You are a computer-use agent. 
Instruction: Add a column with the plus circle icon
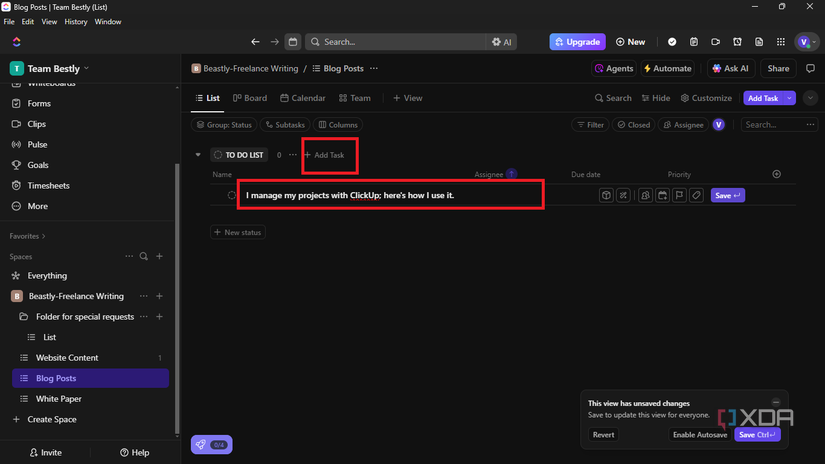pyautogui.click(x=777, y=174)
